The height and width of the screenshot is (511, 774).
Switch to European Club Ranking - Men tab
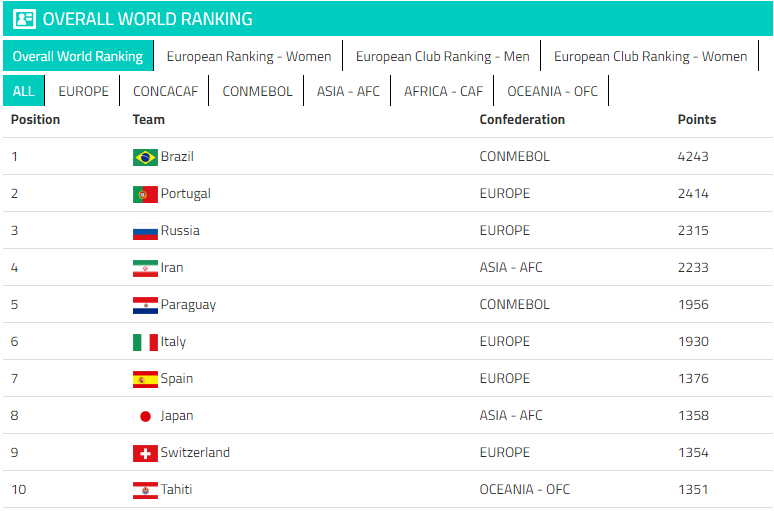pos(442,57)
